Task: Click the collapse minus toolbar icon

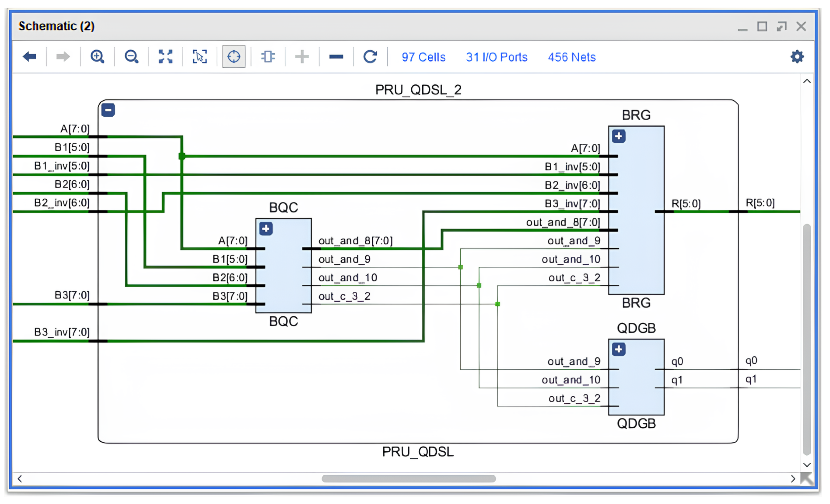Action: pyautogui.click(x=336, y=57)
